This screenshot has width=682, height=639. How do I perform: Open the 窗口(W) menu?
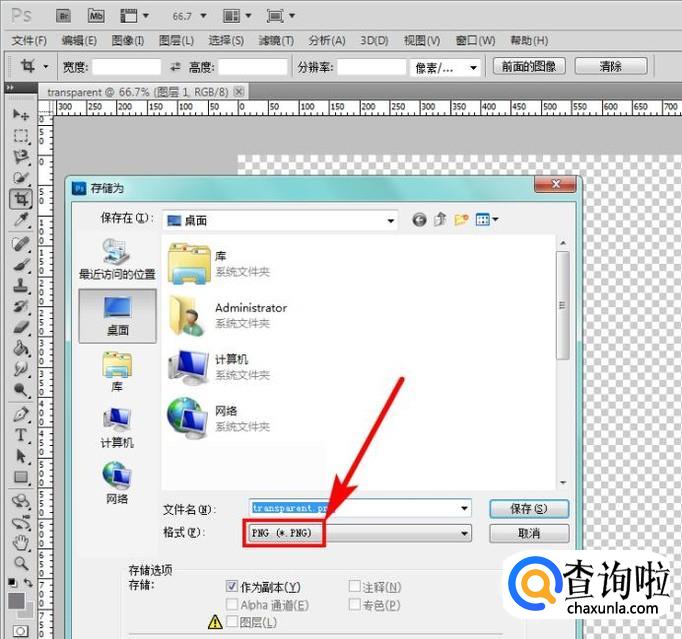click(x=475, y=40)
